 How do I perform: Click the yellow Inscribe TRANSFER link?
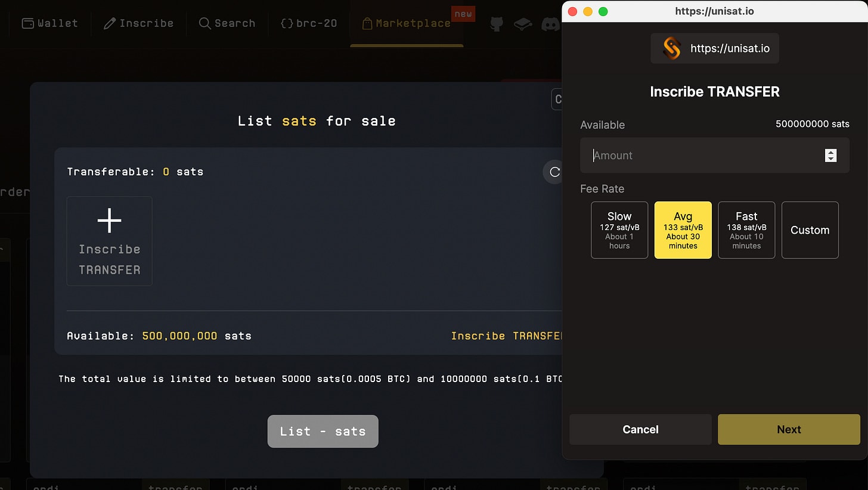click(506, 336)
